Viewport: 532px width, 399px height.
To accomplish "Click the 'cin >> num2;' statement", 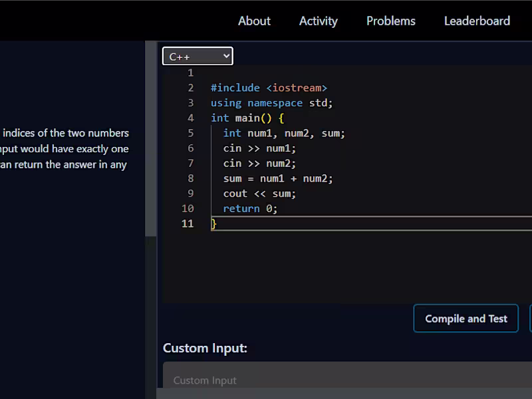I will coord(259,164).
